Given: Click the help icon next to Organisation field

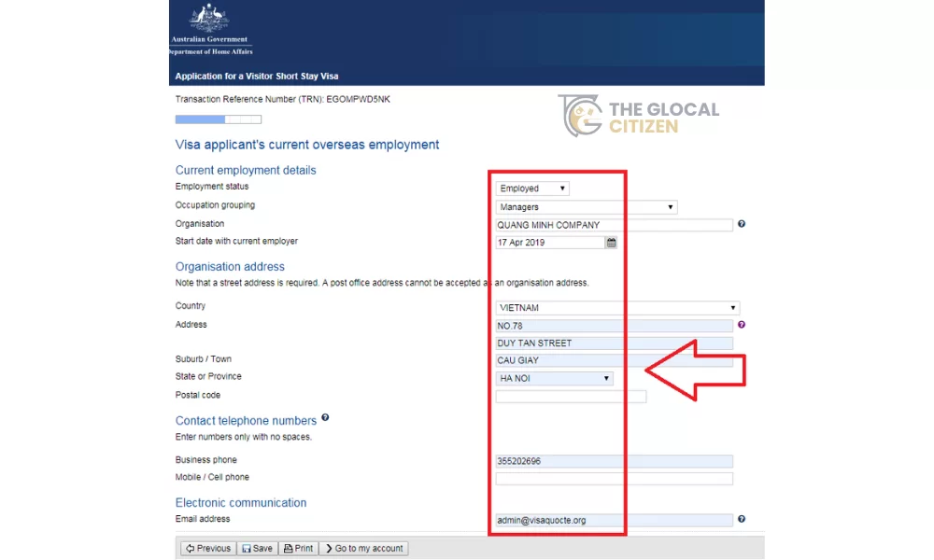Looking at the screenshot, I should point(742,224).
